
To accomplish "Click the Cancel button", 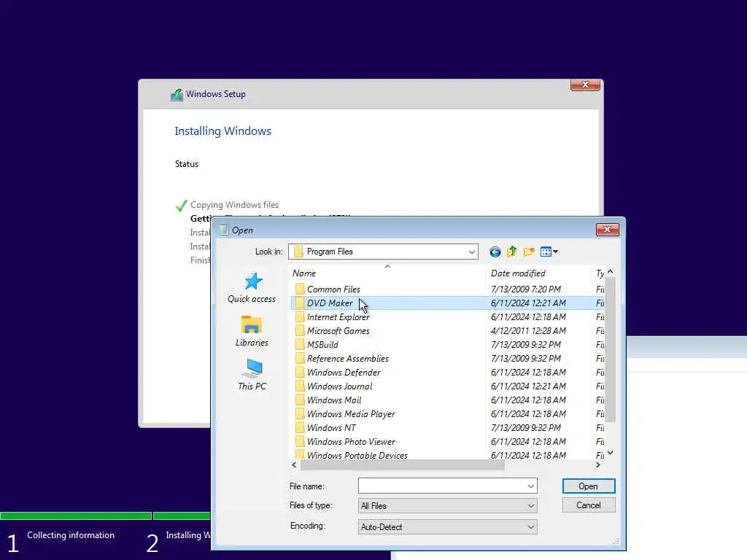I will tap(589, 505).
